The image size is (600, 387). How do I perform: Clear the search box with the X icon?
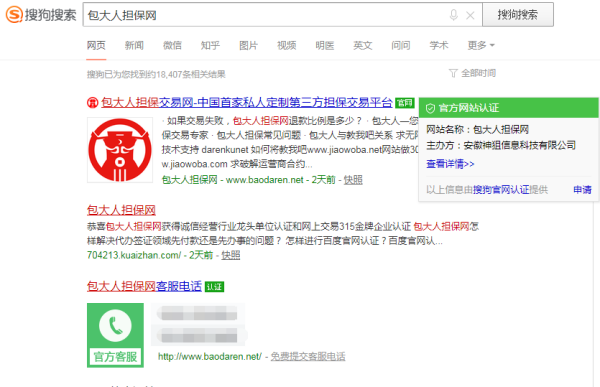470,15
